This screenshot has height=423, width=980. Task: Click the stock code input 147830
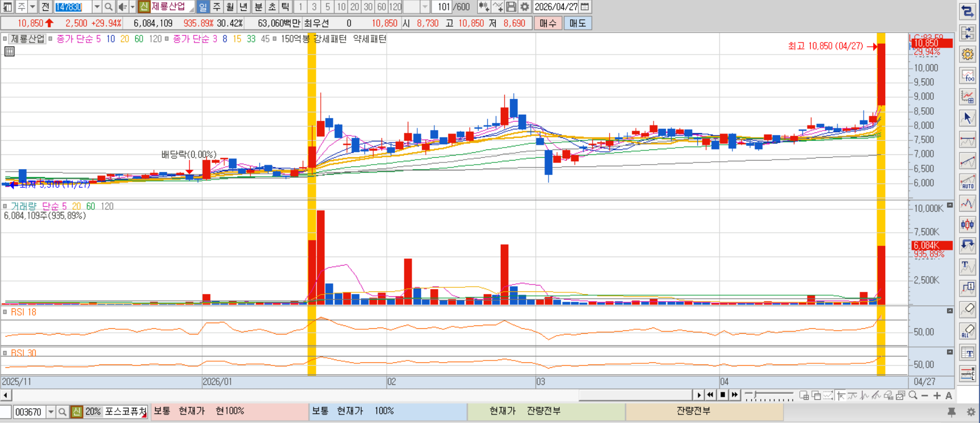pyautogui.click(x=73, y=7)
